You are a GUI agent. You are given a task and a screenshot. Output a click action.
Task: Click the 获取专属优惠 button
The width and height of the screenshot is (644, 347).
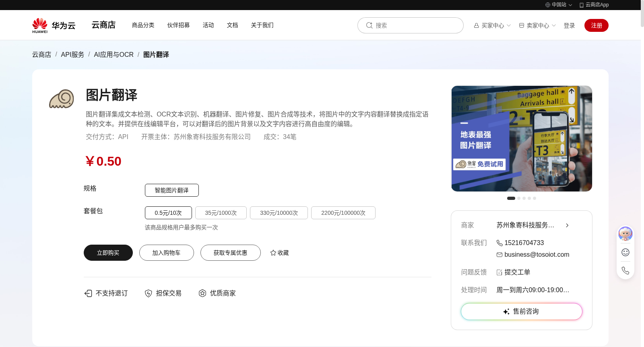[x=231, y=253]
